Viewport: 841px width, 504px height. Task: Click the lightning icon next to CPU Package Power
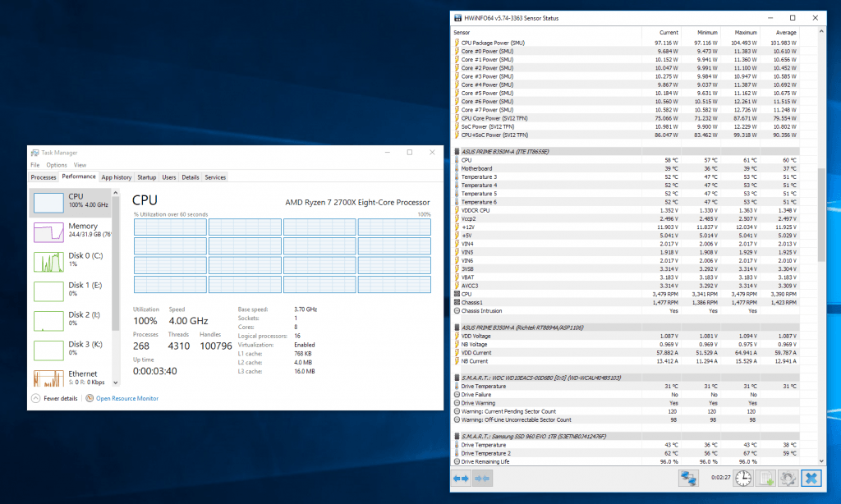tap(457, 43)
